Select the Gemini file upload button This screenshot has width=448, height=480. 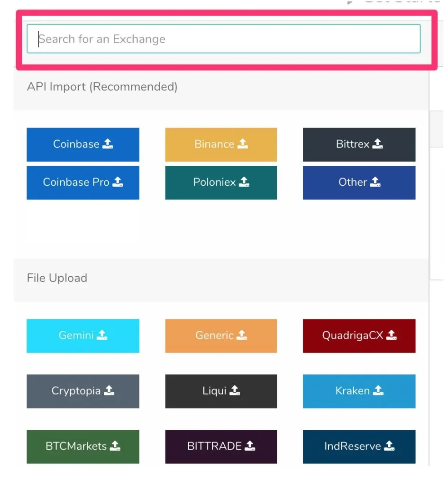[83, 336]
